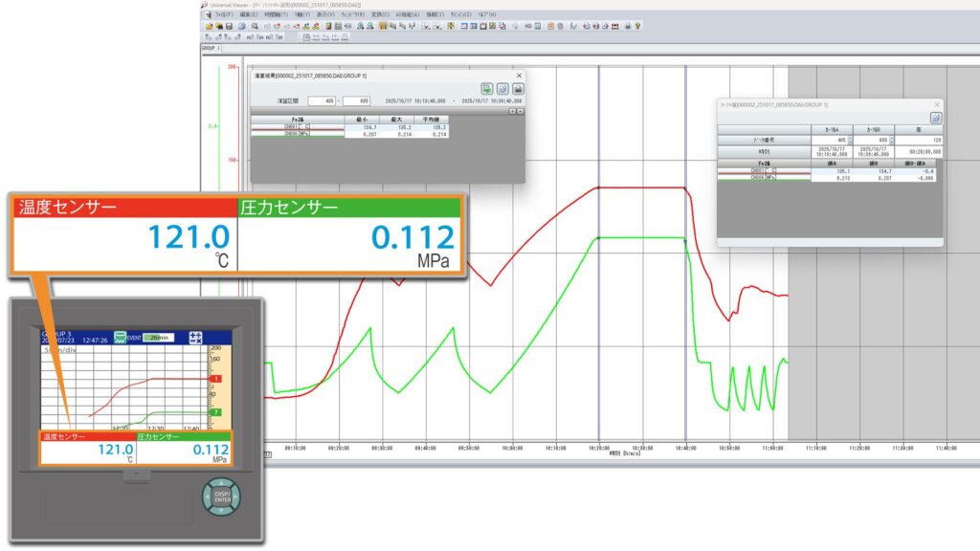Image resolution: width=980 pixels, height=551 pixels.
Task: Click the カーソルA column header in cursor dialog
Action: coord(832,130)
